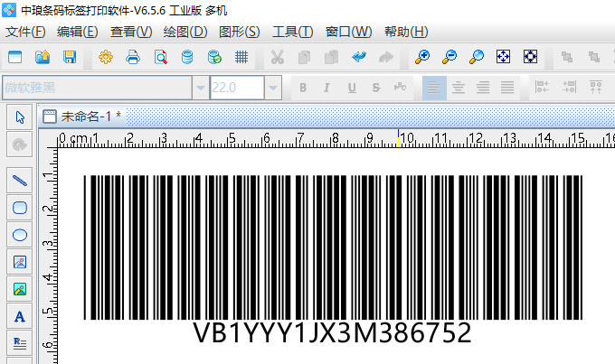Image resolution: width=615 pixels, height=364 pixels.
Task: Open the 绘图(D) menu
Action: pyautogui.click(x=185, y=32)
